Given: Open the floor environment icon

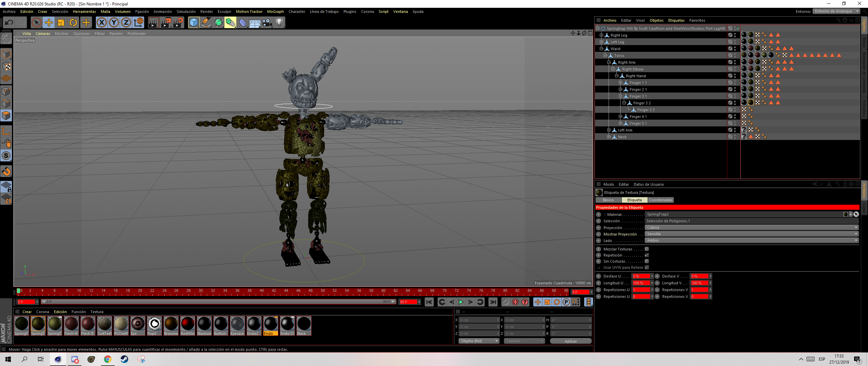Looking at the screenshot, I should (x=255, y=23).
